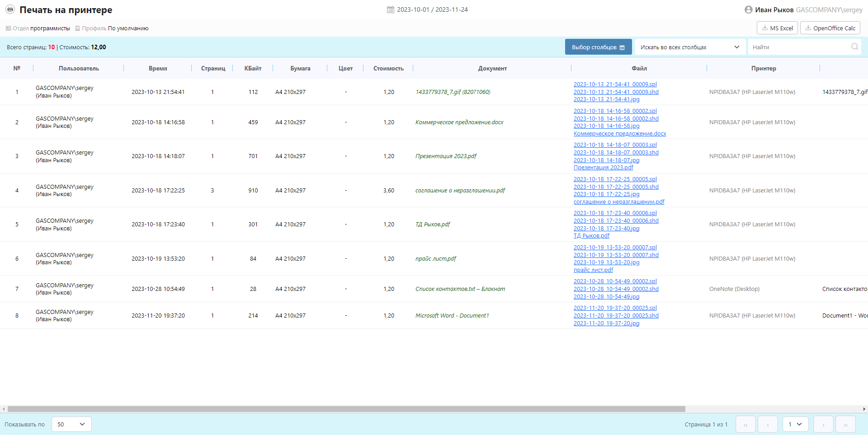Viewport: 868px width, 435px height.
Task: Click the calendar icon next to date range
Action: click(x=391, y=9)
